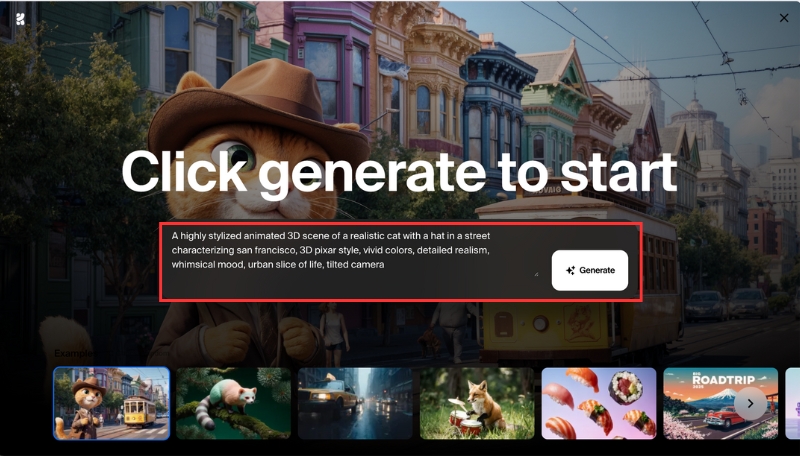Click the app logo in the top-left corner
Screen dimensions: 800x456
(x=20, y=19)
